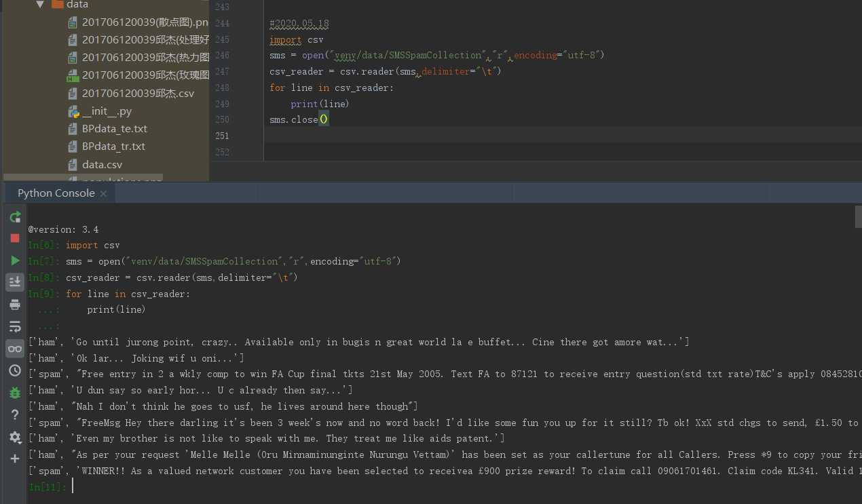The width and height of the screenshot is (862, 504).
Task: Open console command history clock icon
Action: 15,370
